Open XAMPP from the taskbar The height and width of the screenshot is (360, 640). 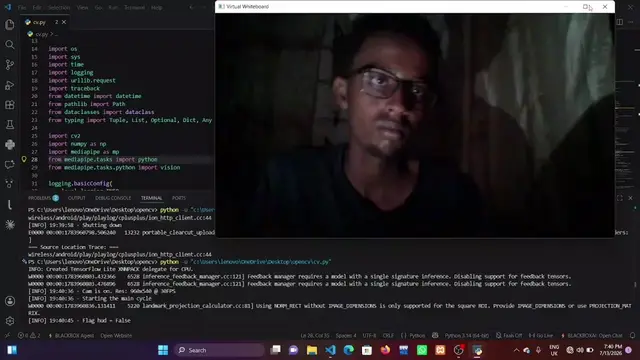[x=440, y=350]
